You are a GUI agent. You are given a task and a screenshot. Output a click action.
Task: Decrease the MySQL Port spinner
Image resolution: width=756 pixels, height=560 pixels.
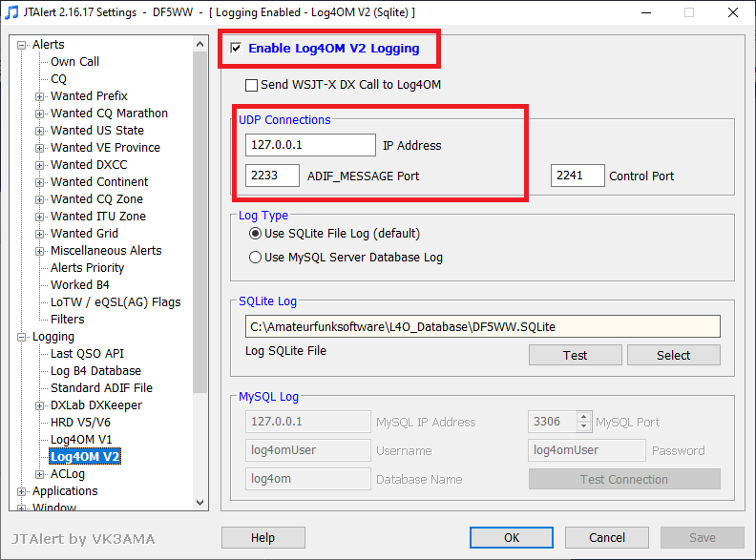tap(584, 426)
